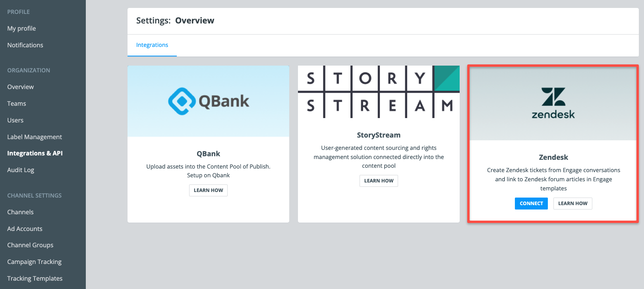This screenshot has width=644, height=289.
Task: Select Integrations & API menu item
Action: click(x=35, y=153)
